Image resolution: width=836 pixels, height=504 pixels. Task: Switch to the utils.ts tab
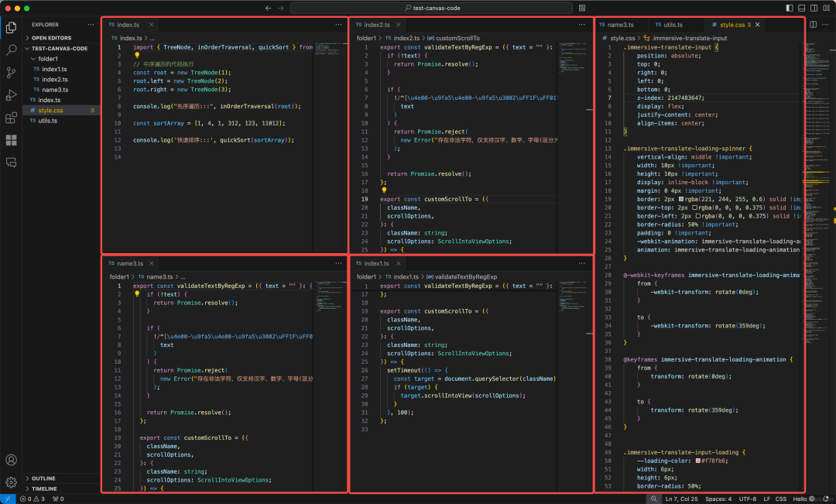click(673, 25)
